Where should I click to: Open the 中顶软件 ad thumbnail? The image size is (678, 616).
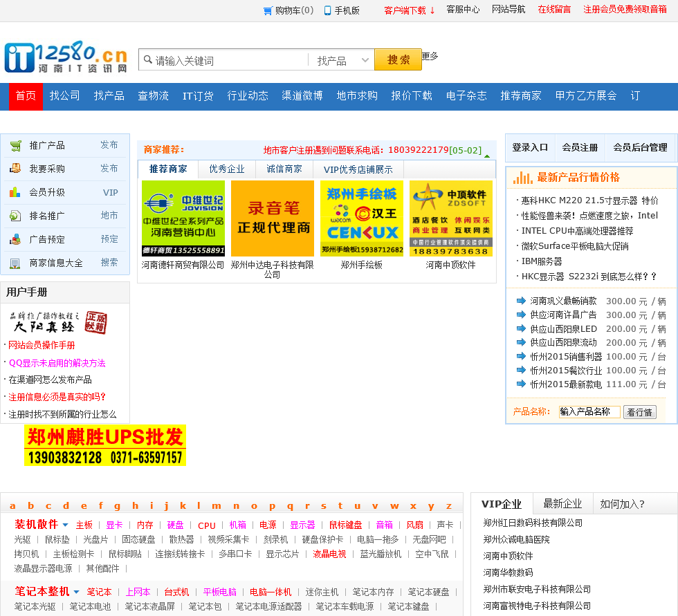click(x=451, y=218)
